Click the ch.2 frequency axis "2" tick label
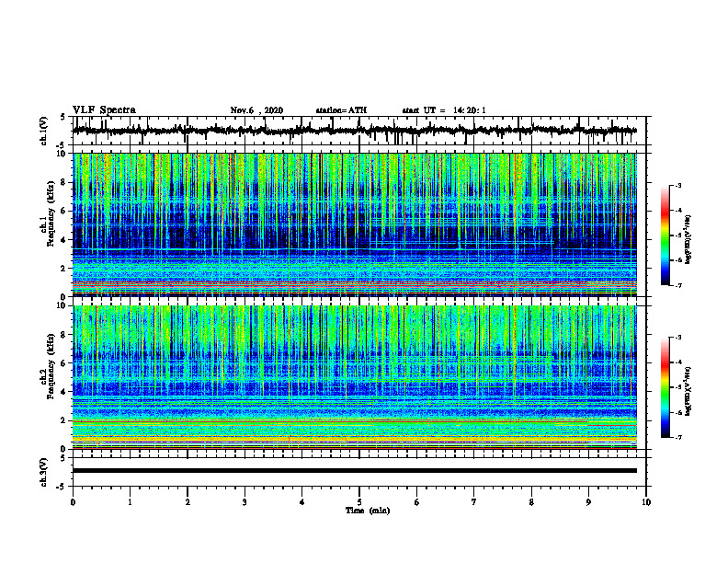The width and height of the screenshot is (728, 563). pos(64,420)
